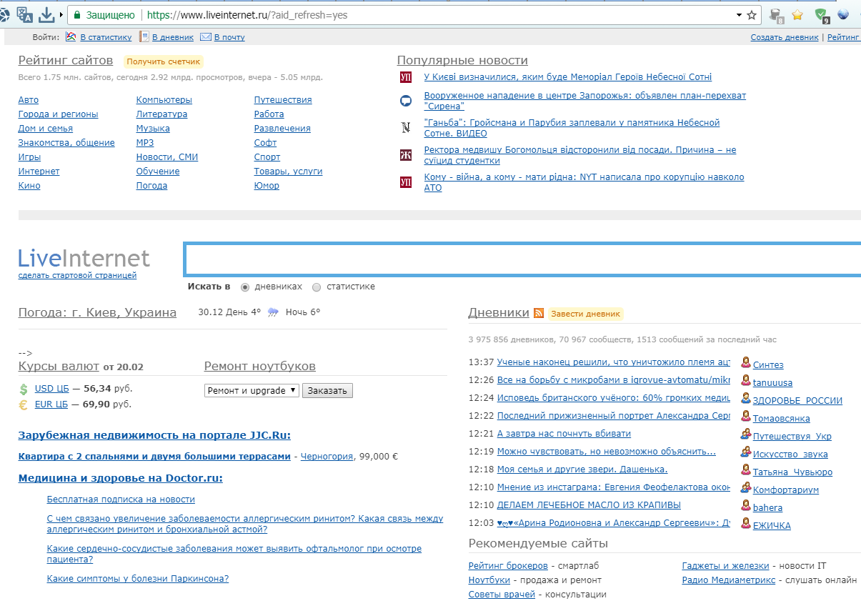
Task: Bookmark the page with the outline star icon
Action: [752, 15]
